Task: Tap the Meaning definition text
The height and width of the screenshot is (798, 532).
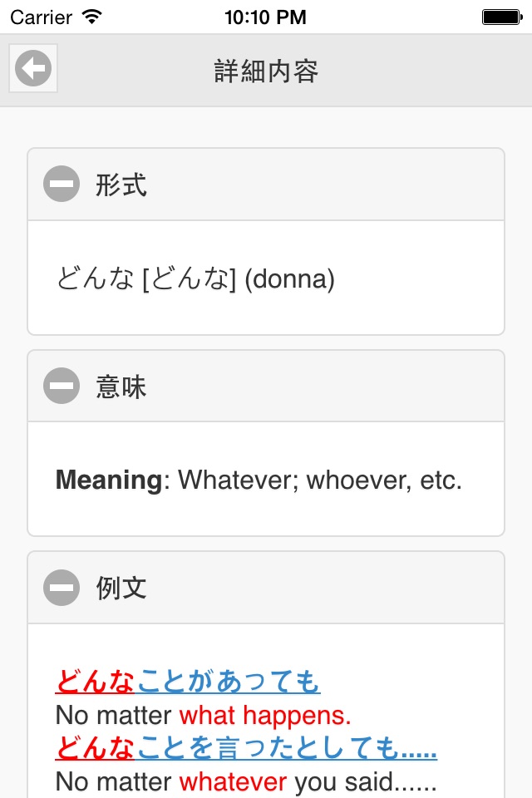Action: click(259, 480)
